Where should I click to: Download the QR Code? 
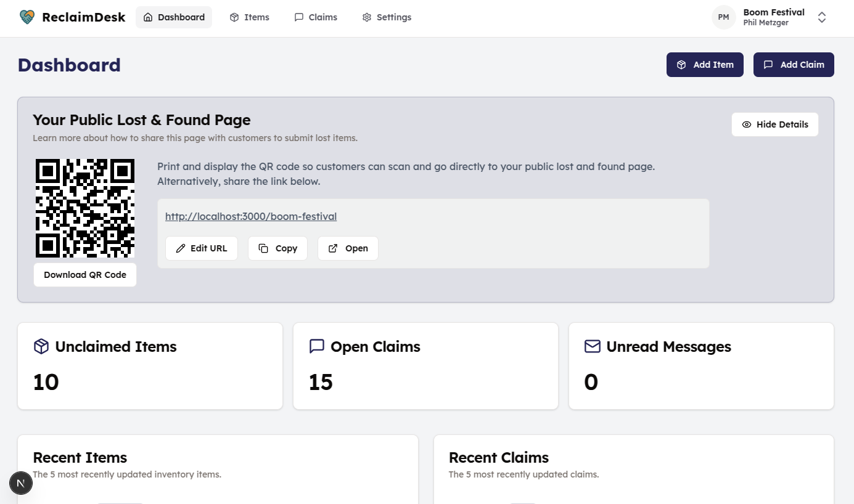point(84,275)
